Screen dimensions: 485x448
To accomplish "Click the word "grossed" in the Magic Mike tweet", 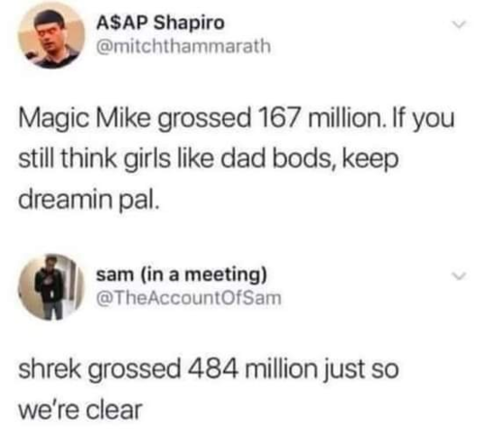I will 204,119.
